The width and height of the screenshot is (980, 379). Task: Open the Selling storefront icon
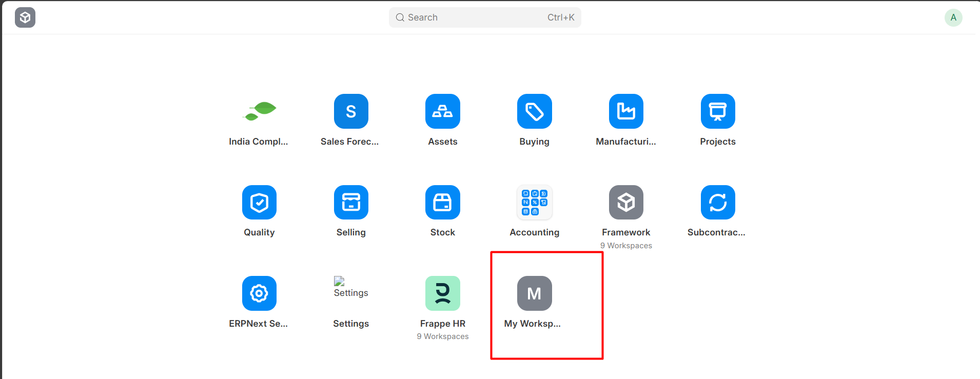tap(351, 202)
